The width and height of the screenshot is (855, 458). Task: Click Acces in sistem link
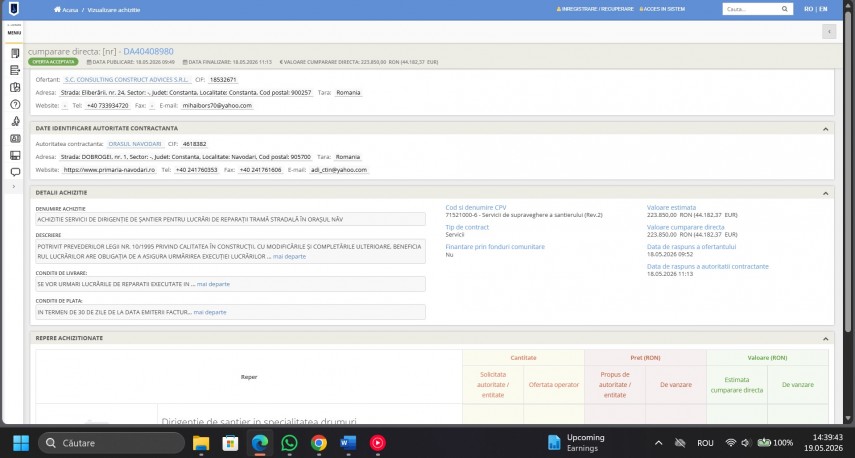[x=662, y=9]
